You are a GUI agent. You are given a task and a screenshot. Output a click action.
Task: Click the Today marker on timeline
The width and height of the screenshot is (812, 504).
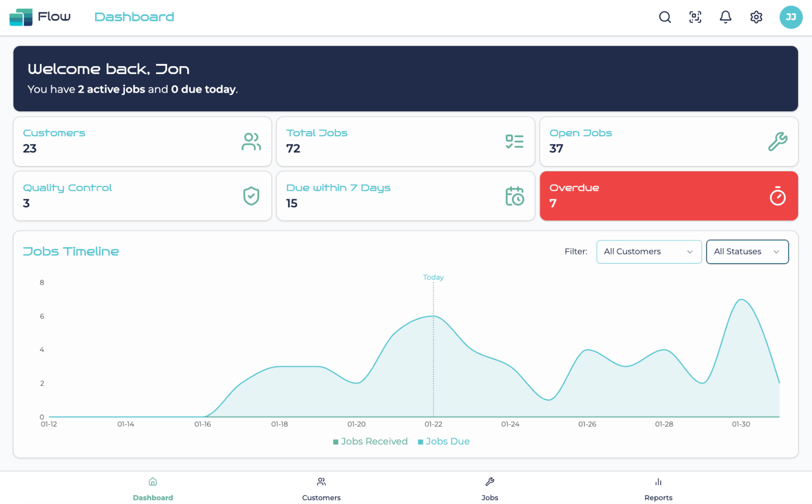(433, 277)
